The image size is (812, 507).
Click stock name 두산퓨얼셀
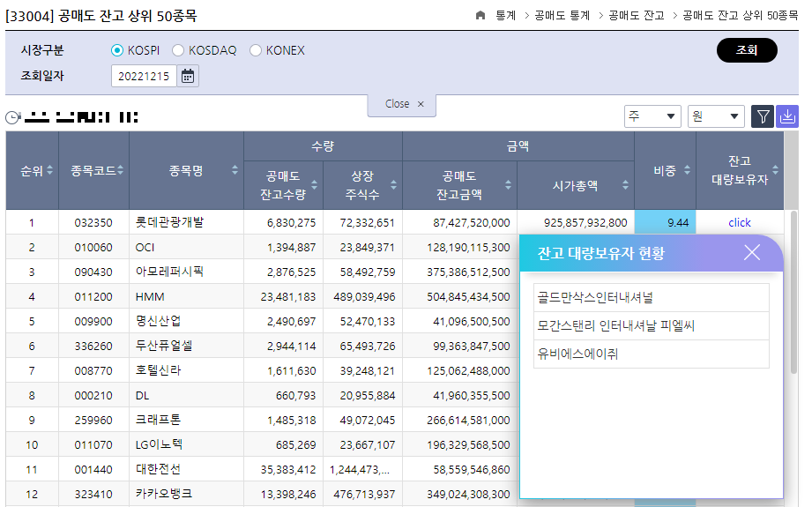click(164, 346)
